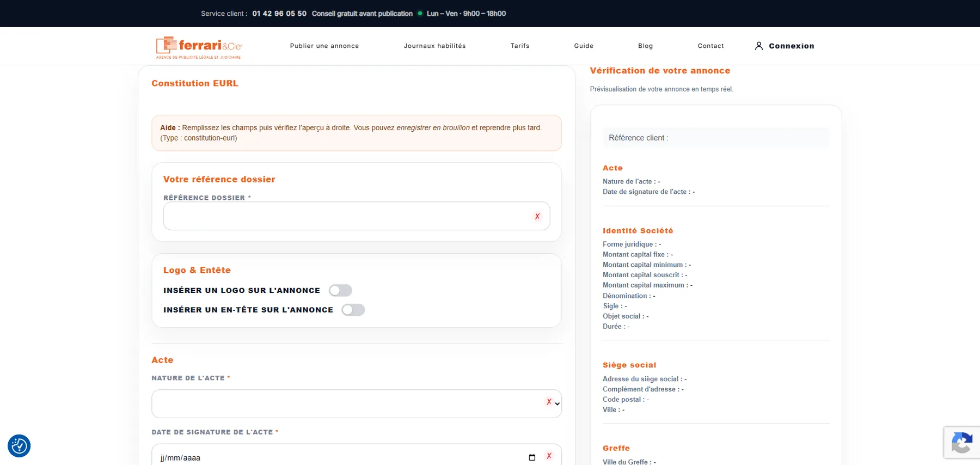Viewport: 980px width, 465px height.
Task: Click the Vérification de votre annonce heading
Action: 660,71
